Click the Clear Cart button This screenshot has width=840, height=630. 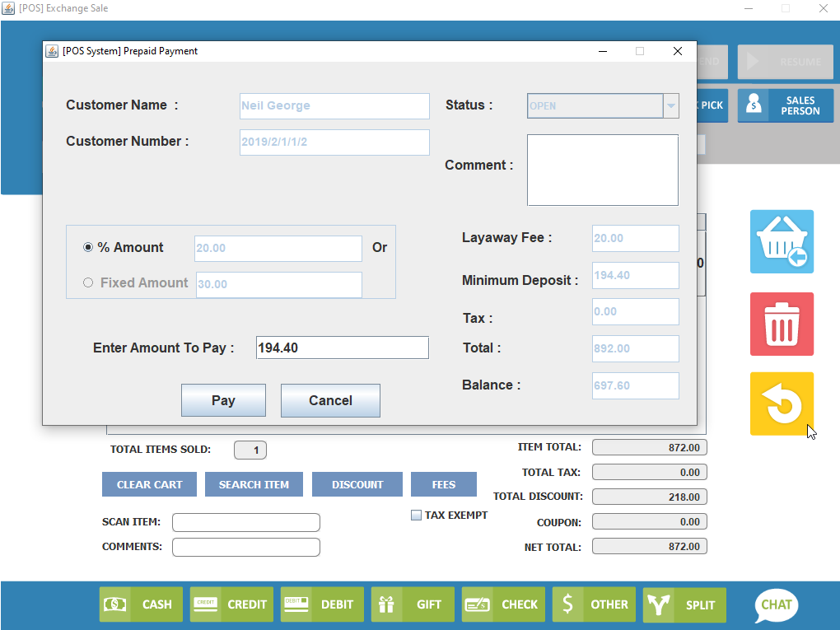149,484
